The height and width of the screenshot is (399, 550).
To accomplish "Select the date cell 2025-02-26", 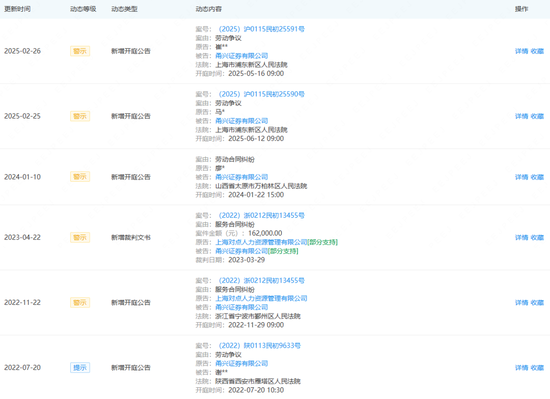I will coord(22,51).
